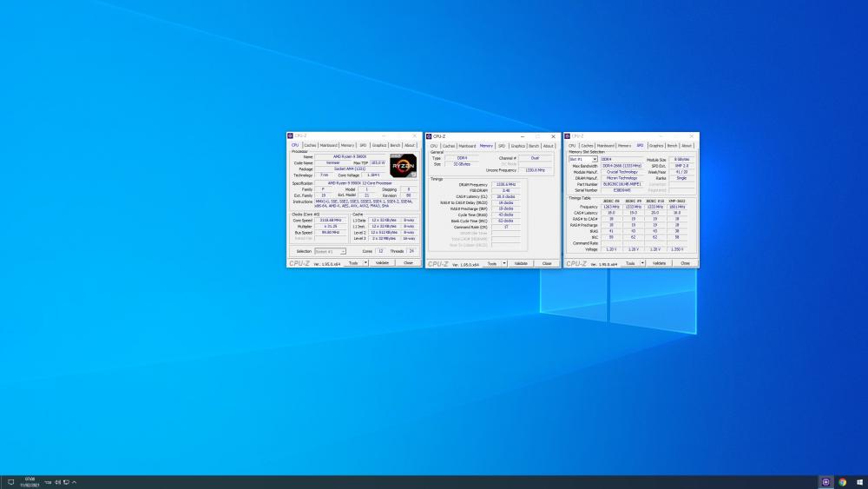The height and width of the screenshot is (489, 868).
Task: Click the Package value Socket AM4 (1331)
Action: coord(351,169)
